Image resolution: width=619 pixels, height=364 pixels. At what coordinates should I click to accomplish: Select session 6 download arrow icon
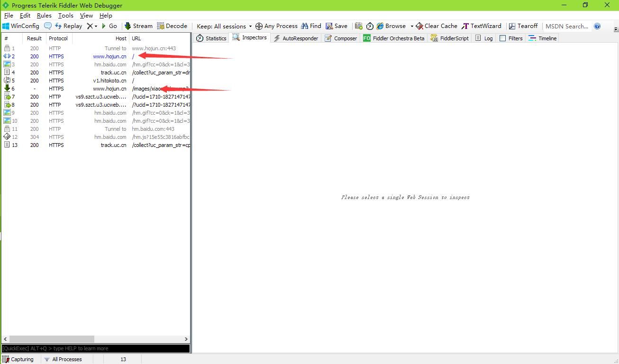(7, 89)
